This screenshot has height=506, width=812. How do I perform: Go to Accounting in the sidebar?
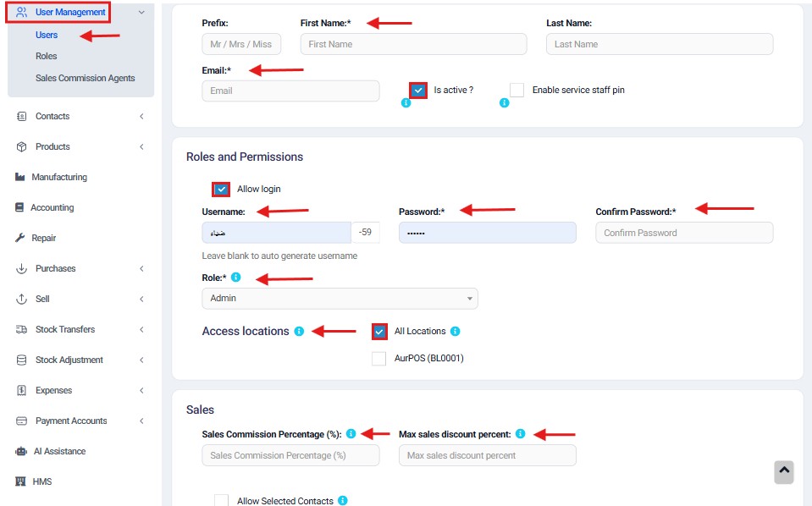tap(52, 207)
